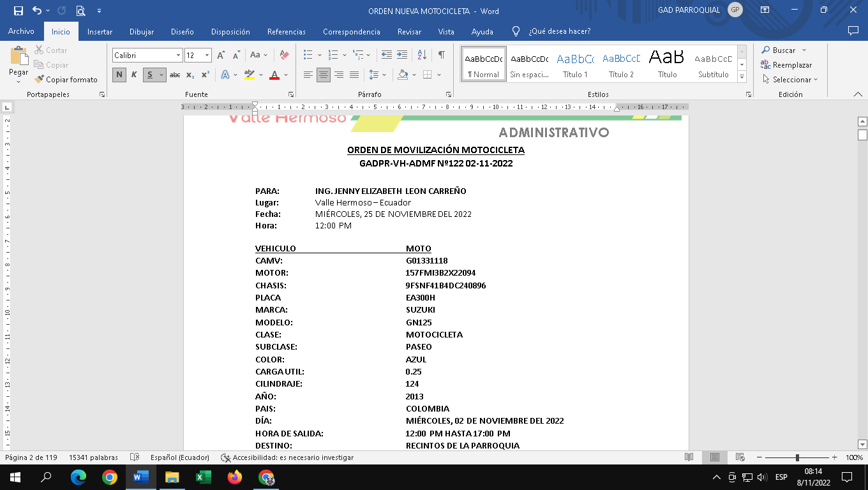The image size is (868, 490).
Task: Open the Disposición ribbon tab
Action: click(x=230, y=31)
